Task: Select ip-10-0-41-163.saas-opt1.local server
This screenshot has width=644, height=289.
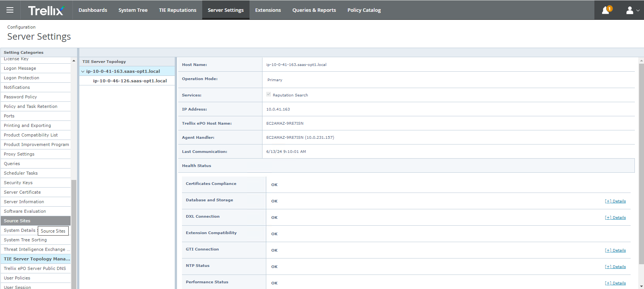Action: point(123,71)
